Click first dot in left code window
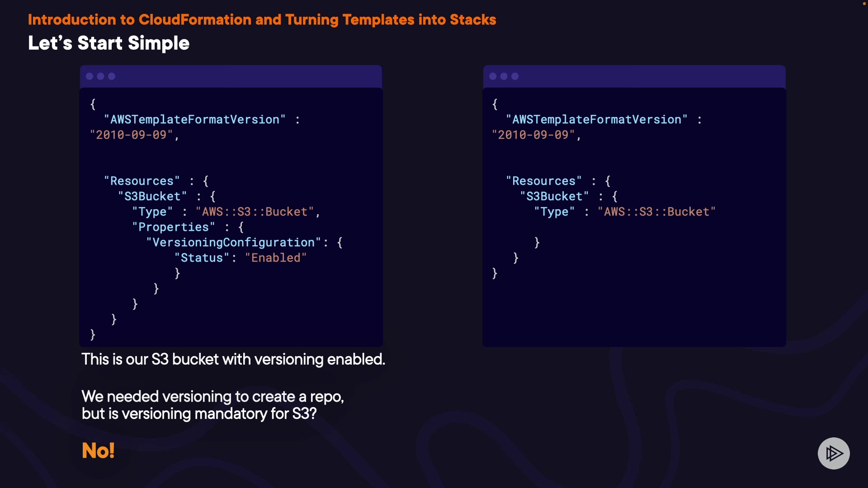This screenshot has width=868, height=488. (x=90, y=76)
